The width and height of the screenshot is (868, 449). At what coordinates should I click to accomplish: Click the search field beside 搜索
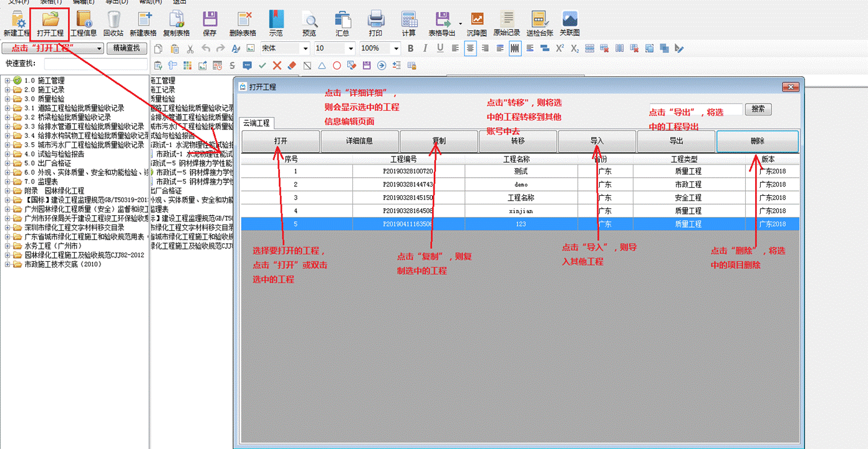696,109
